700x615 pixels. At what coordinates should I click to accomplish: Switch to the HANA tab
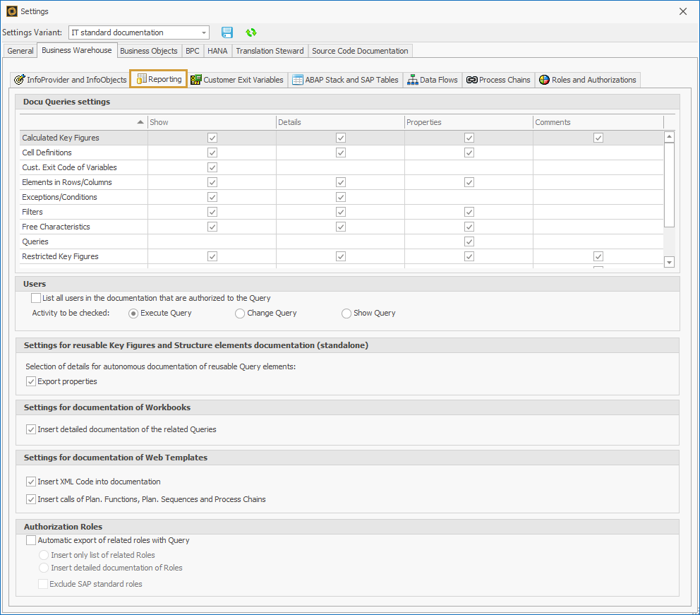(x=217, y=50)
